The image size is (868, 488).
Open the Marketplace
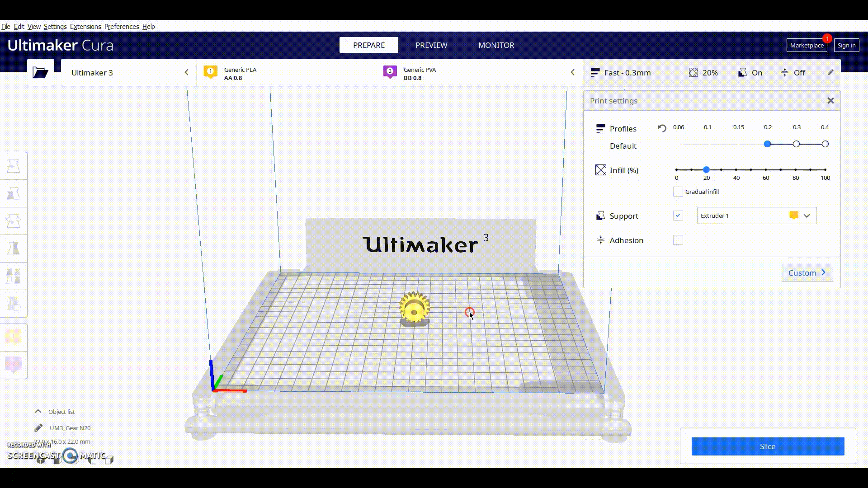(807, 45)
